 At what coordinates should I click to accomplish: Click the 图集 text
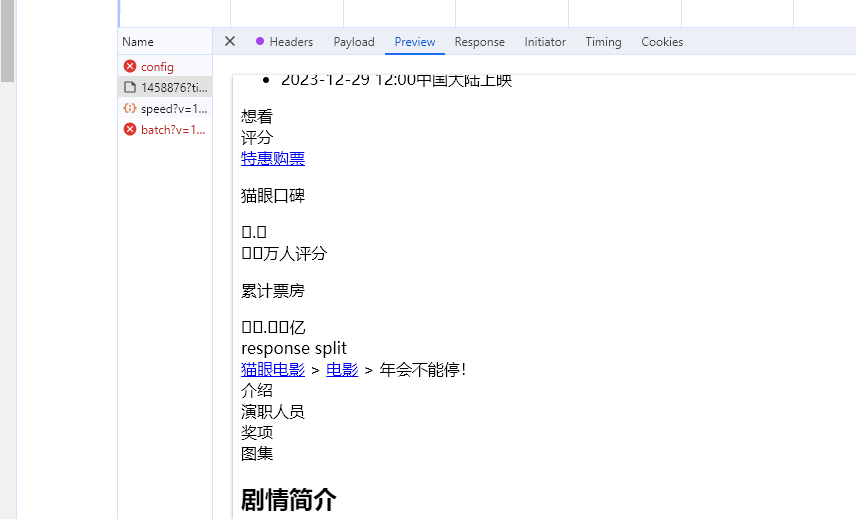click(x=257, y=454)
